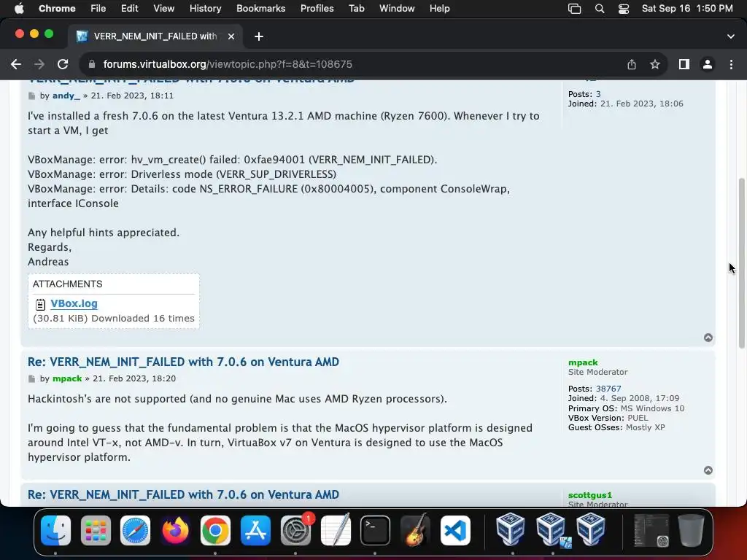The image size is (747, 560).
Task: Open Chrome's three-dot menu
Action: 731,64
